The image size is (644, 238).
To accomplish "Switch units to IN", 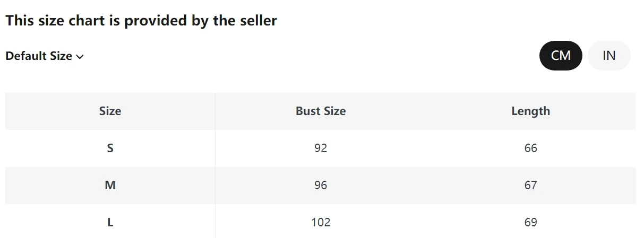I will 609,56.
